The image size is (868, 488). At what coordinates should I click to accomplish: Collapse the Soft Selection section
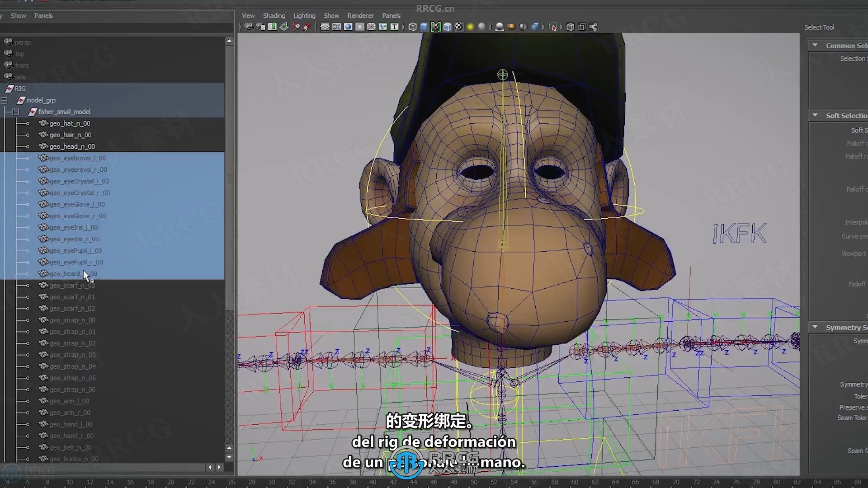[815, 115]
